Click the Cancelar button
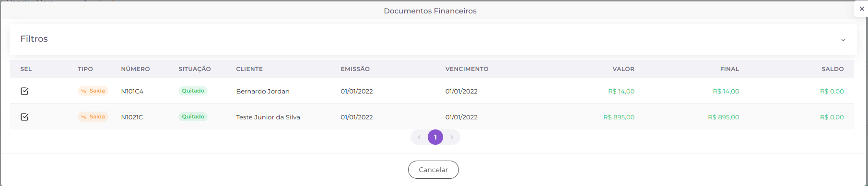This screenshot has height=186, width=868. click(434, 170)
